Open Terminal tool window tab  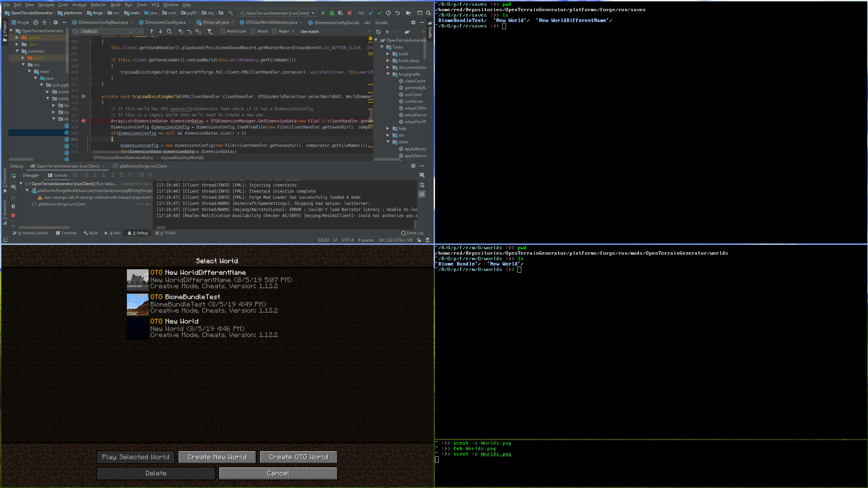coord(66,233)
